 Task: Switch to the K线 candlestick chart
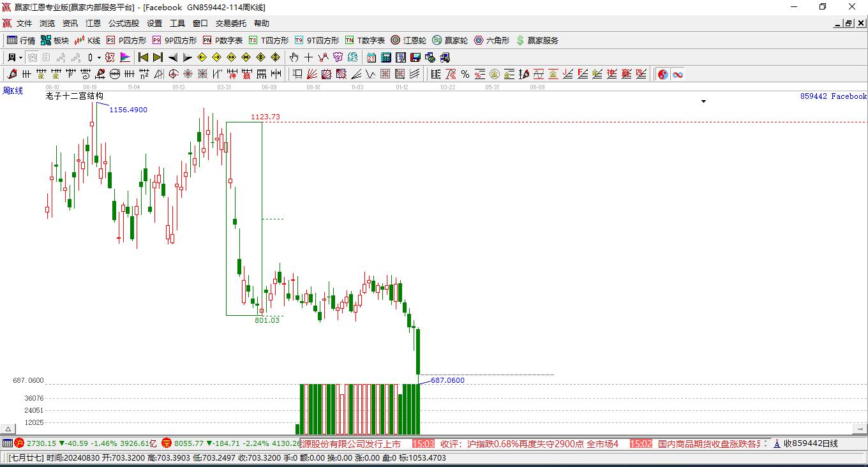pos(87,40)
